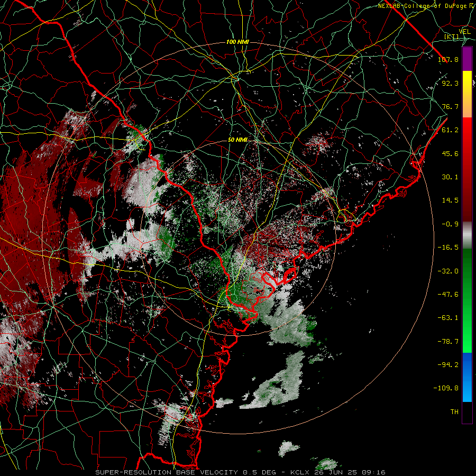This screenshot has width=476, height=476.
Task: Click the -0.9 velocity legend value
Action: pyautogui.click(x=450, y=224)
